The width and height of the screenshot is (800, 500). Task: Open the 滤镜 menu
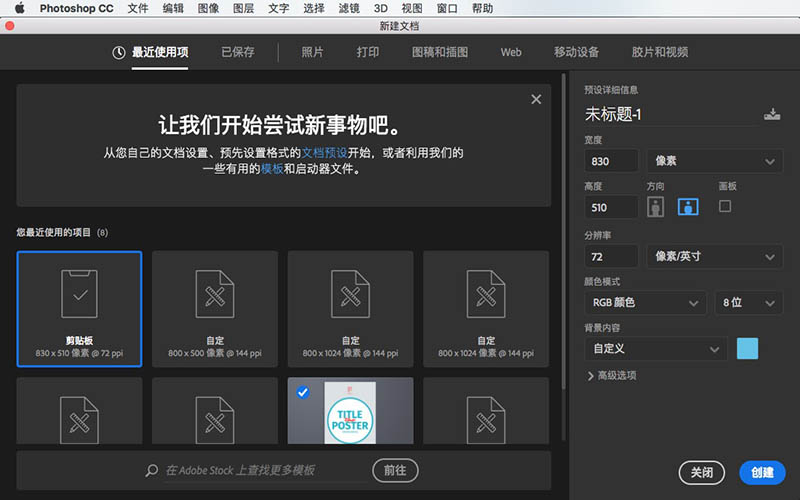click(349, 8)
